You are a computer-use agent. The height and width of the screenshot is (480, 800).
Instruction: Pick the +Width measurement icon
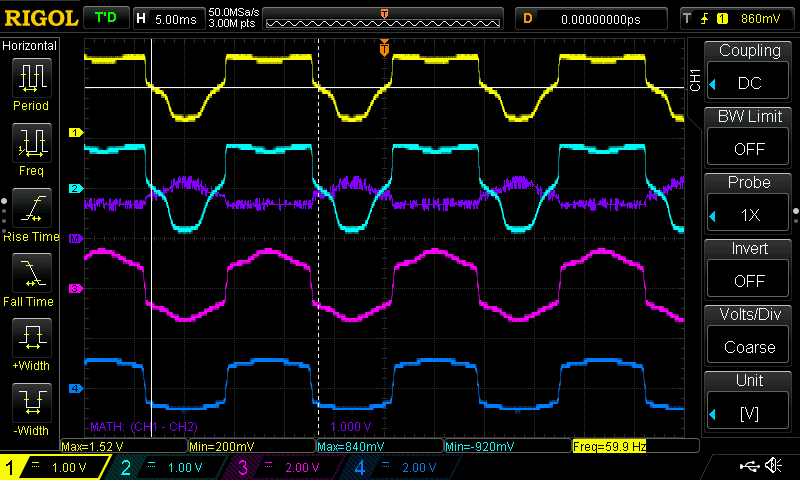coord(32,340)
